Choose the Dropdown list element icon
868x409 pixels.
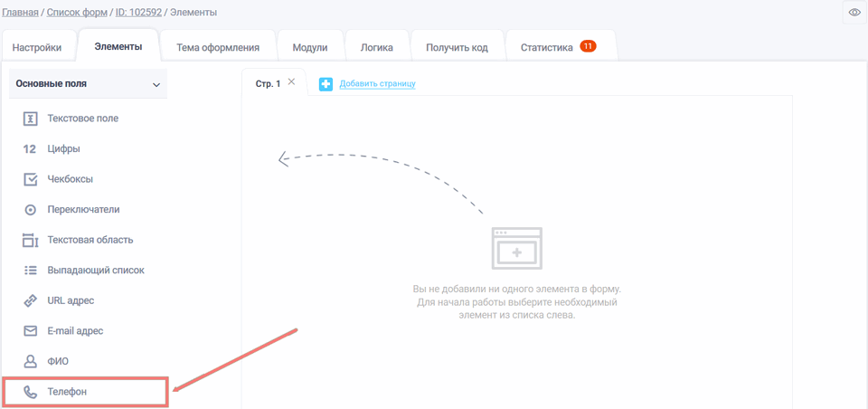(x=30, y=271)
